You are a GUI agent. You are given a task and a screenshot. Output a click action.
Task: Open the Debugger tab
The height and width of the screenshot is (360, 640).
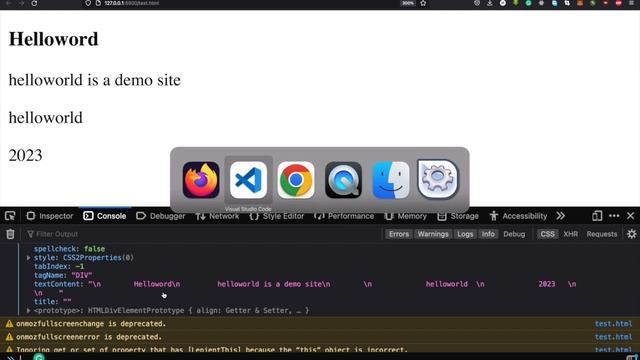point(160,216)
